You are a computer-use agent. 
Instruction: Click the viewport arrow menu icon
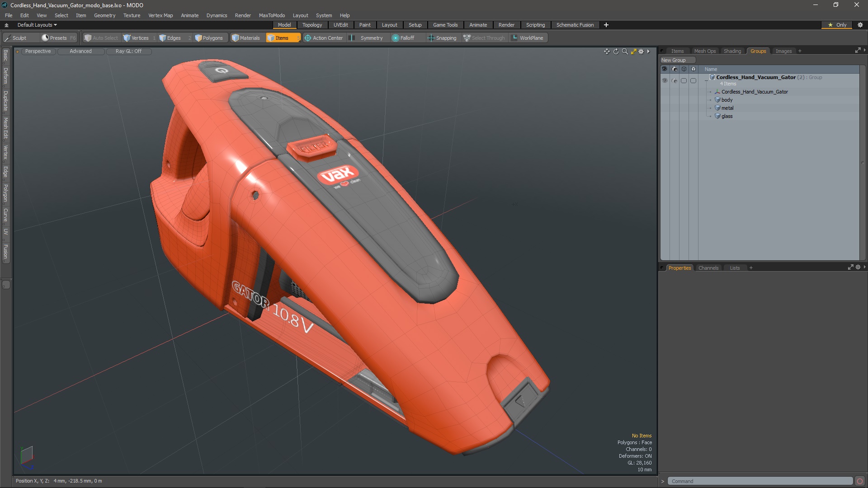(648, 52)
